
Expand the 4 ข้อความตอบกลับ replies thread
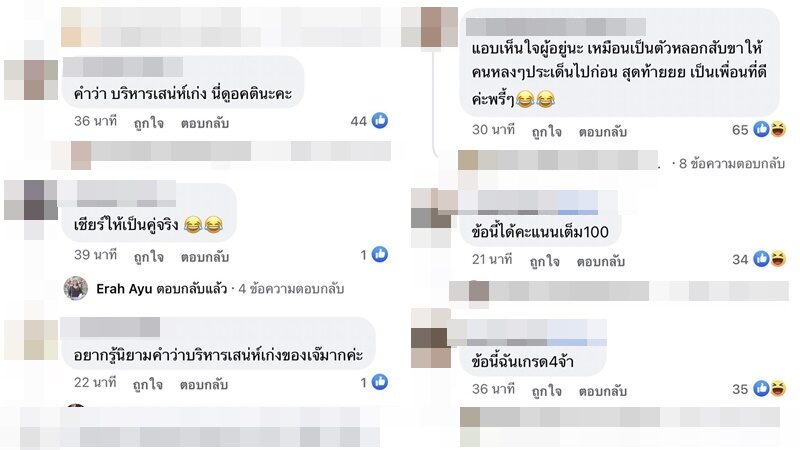coord(291,289)
